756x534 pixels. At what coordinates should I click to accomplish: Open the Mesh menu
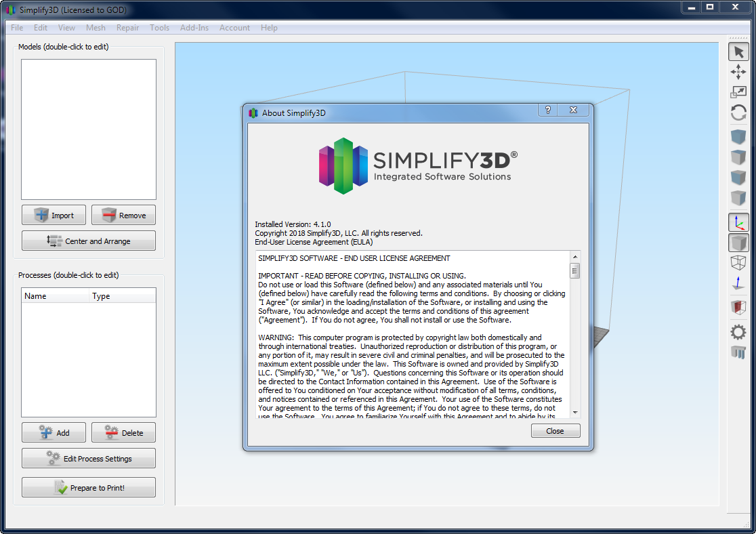pos(96,28)
